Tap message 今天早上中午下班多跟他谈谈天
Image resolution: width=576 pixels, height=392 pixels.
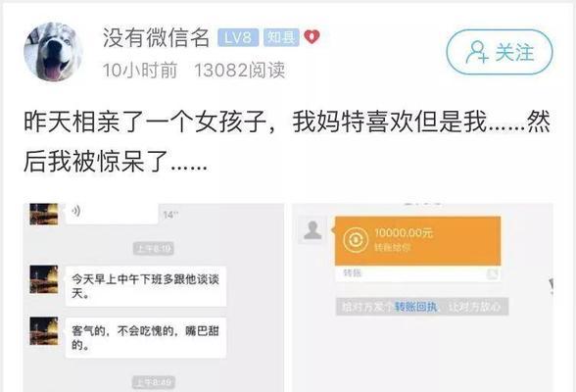[x=146, y=286]
